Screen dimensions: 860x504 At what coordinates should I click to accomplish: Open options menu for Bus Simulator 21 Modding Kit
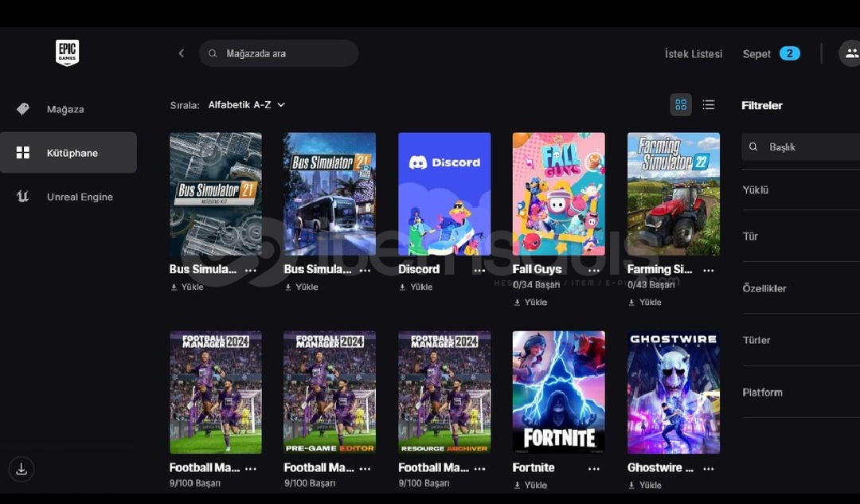pos(251,270)
